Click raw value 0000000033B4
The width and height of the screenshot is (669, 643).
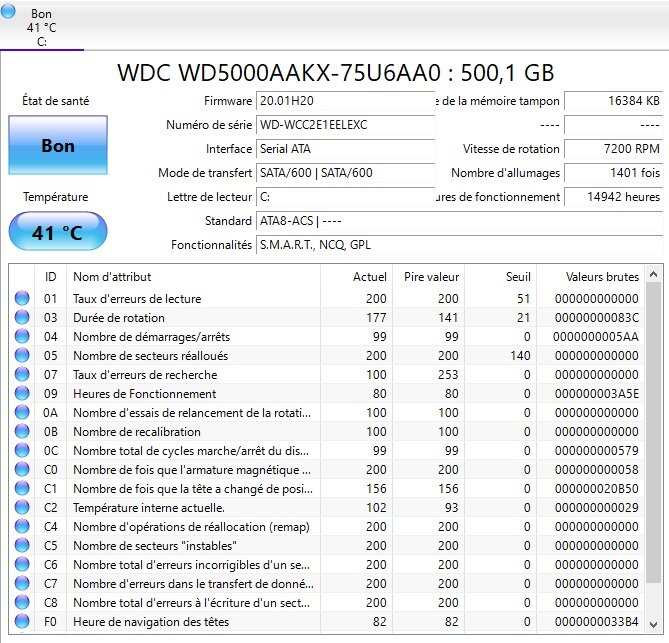coord(596,622)
